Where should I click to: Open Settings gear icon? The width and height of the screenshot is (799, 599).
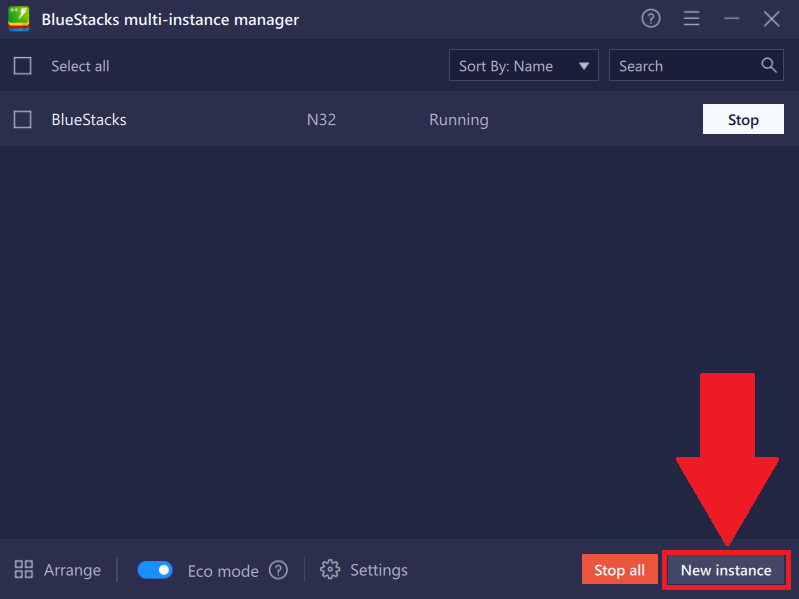pyautogui.click(x=330, y=569)
